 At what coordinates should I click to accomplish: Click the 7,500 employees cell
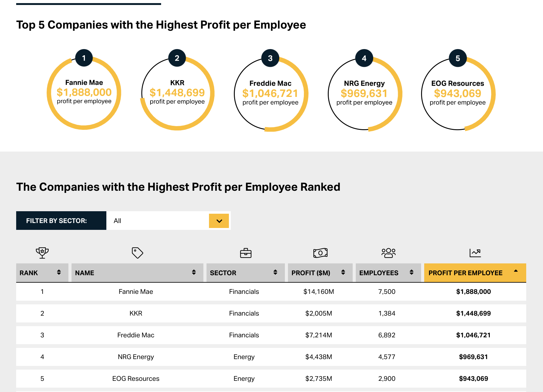387,292
